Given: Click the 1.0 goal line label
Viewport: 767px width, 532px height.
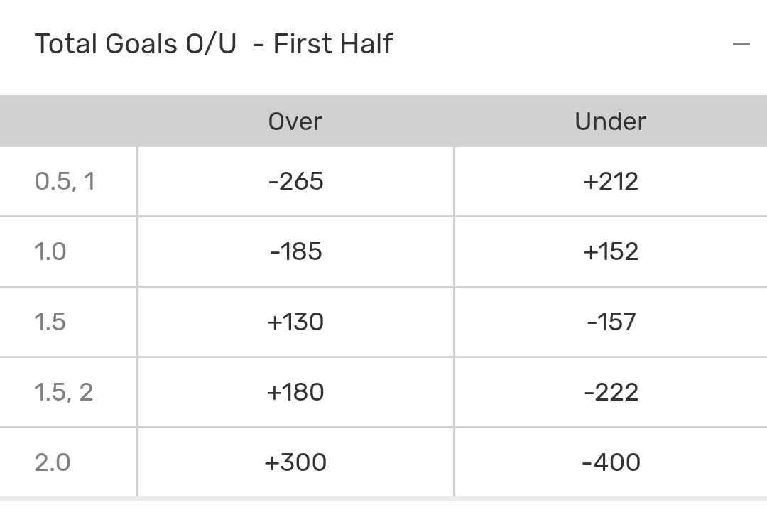Looking at the screenshot, I should [x=50, y=251].
